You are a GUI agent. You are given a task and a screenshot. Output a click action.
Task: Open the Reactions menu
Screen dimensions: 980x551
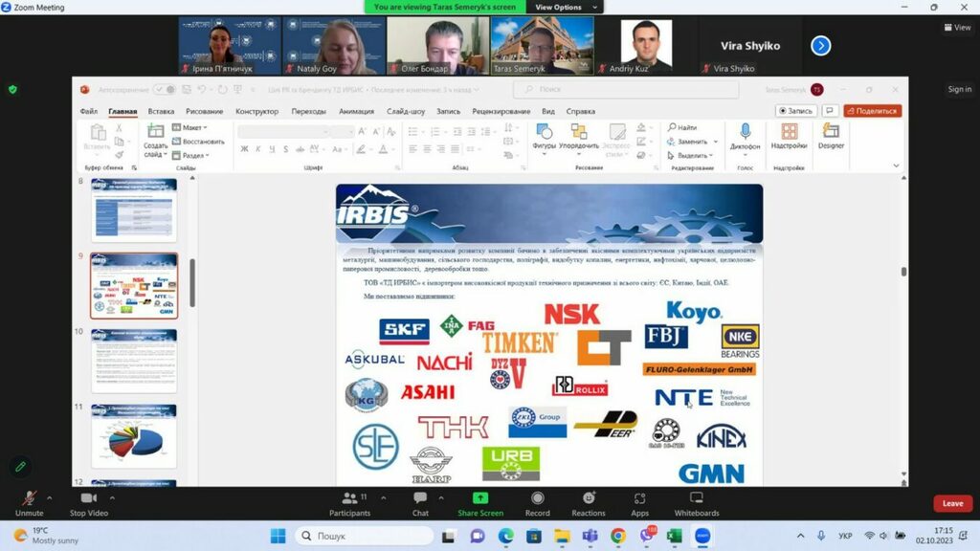(589, 499)
